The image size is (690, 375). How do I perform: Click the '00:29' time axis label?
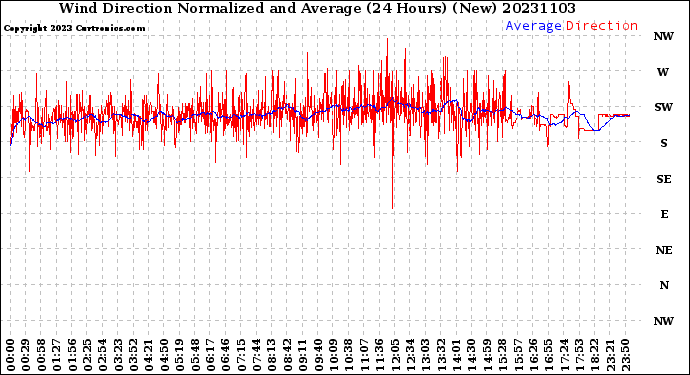click(26, 355)
